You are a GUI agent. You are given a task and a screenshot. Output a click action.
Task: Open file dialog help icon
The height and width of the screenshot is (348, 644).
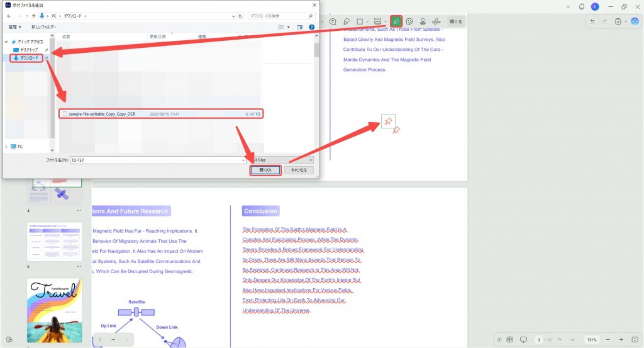click(x=312, y=27)
